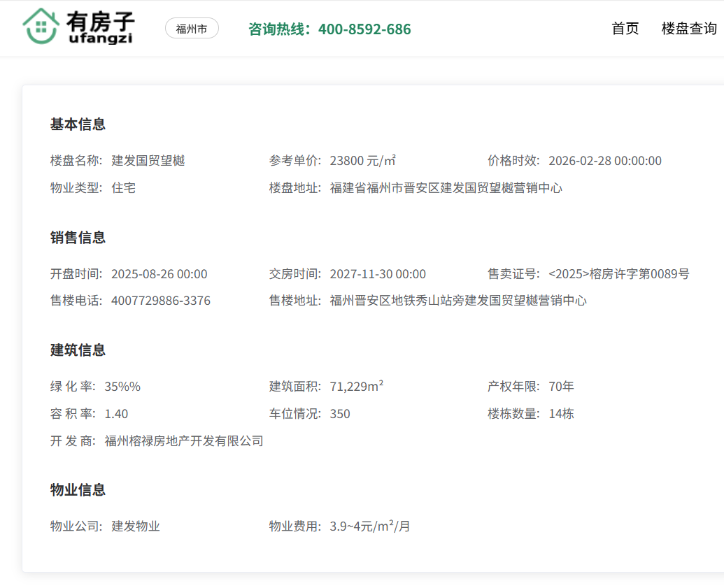Click the green house logo icon
Screen dimensions: 724x588
41,27
